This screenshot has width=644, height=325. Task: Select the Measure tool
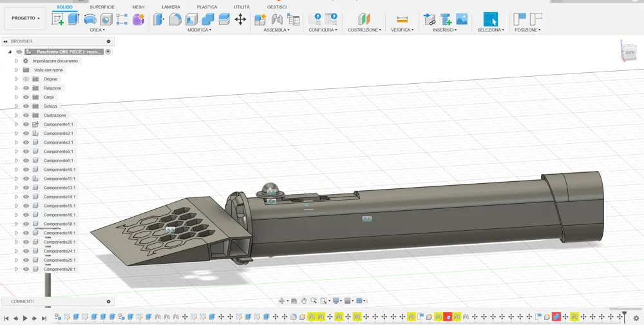[402, 19]
